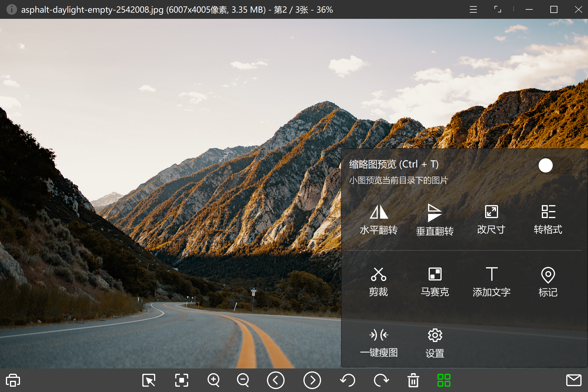The width and height of the screenshot is (588, 392).
Task: Go to the previous image
Action: pos(275,380)
